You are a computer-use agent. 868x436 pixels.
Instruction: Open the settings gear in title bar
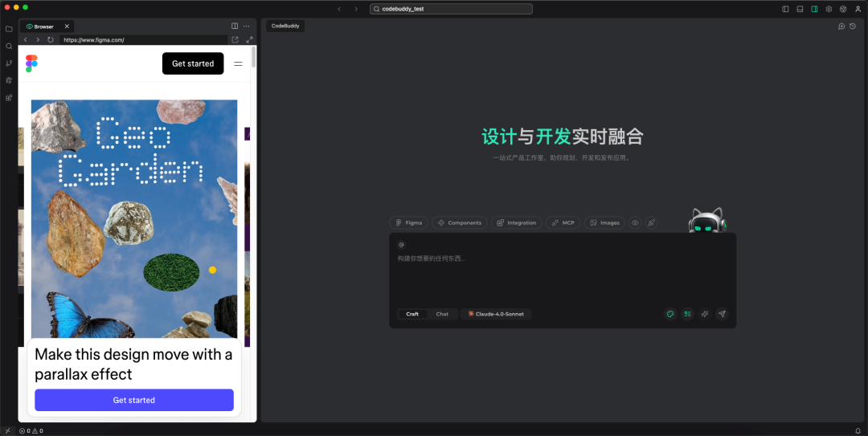(829, 9)
